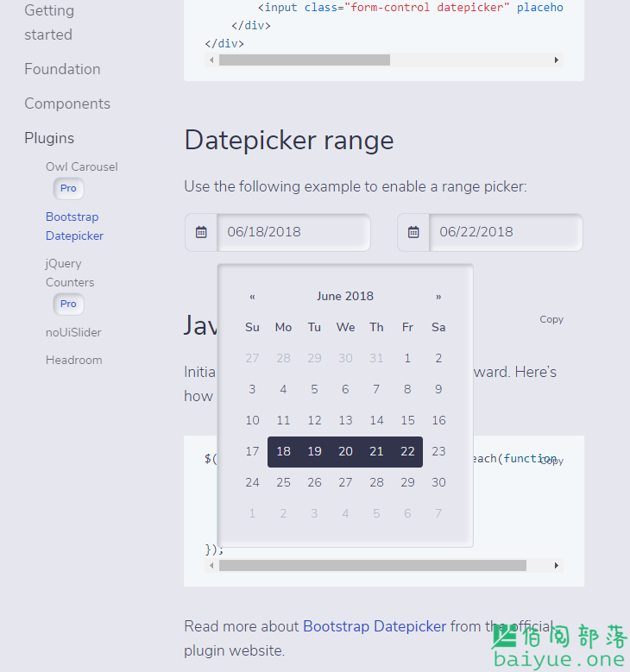The height and width of the screenshot is (672, 630).
Task: Click the lower code block horizontal scrollbar thumb
Action: (373, 566)
